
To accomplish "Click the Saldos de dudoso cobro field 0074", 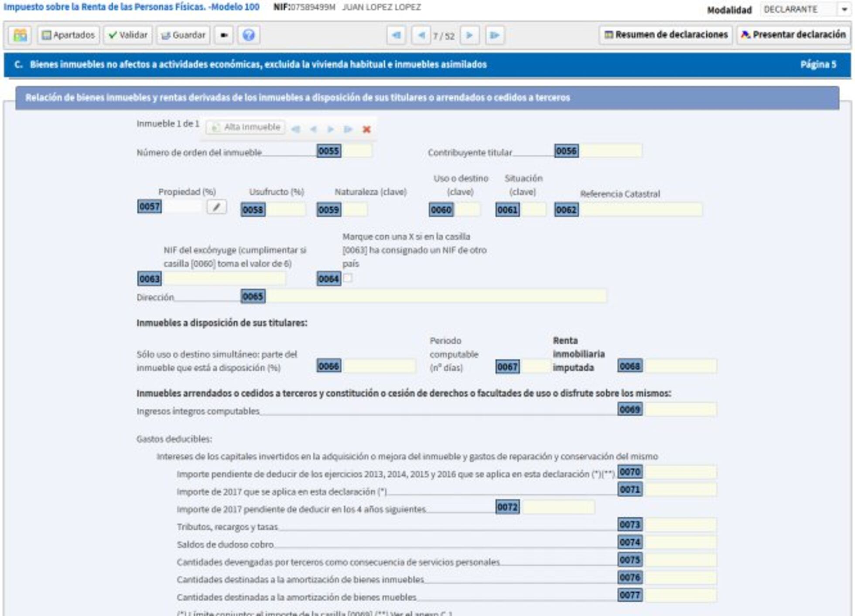I will [x=680, y=542].
